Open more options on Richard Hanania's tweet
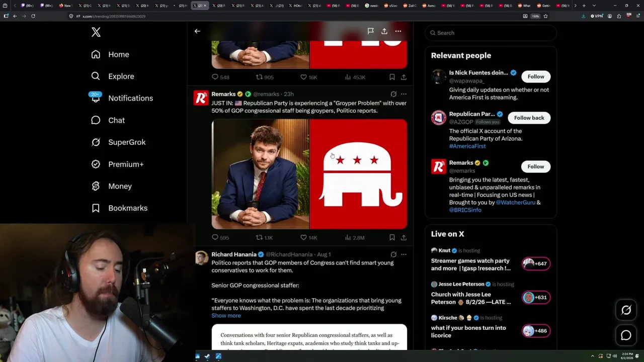The width and height of the screenshot is (644, 362). (404, 254)
